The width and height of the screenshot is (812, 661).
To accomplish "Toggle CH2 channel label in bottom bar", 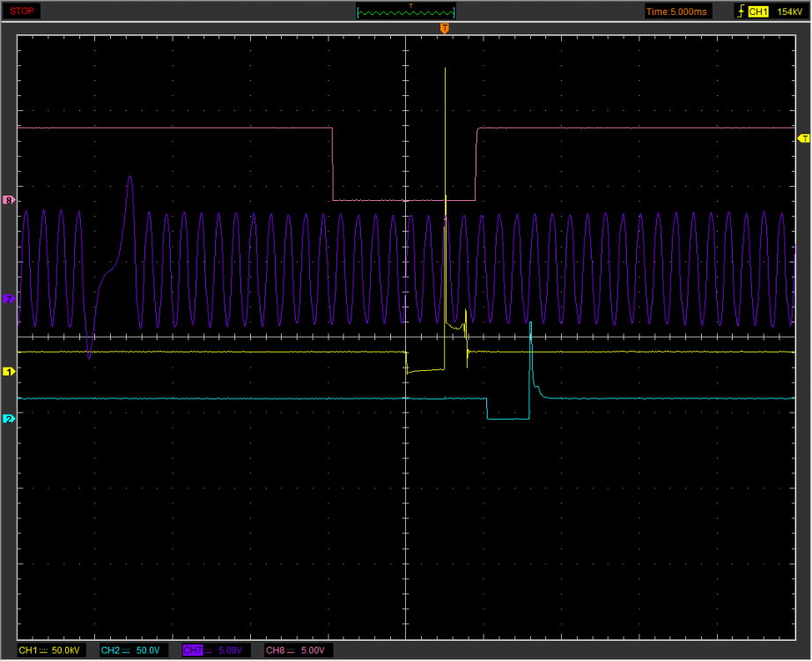I will tap(110, 650).
